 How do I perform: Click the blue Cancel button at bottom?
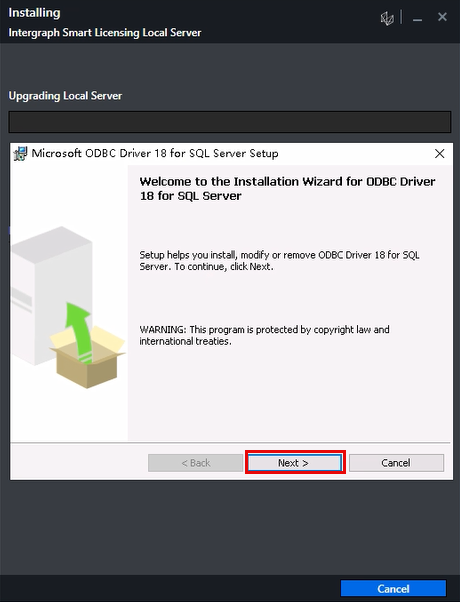pos(393,589)
